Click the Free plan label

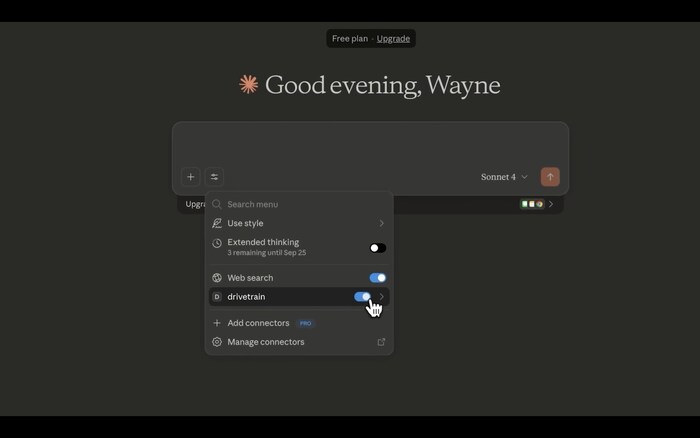(x=349, y=39)
